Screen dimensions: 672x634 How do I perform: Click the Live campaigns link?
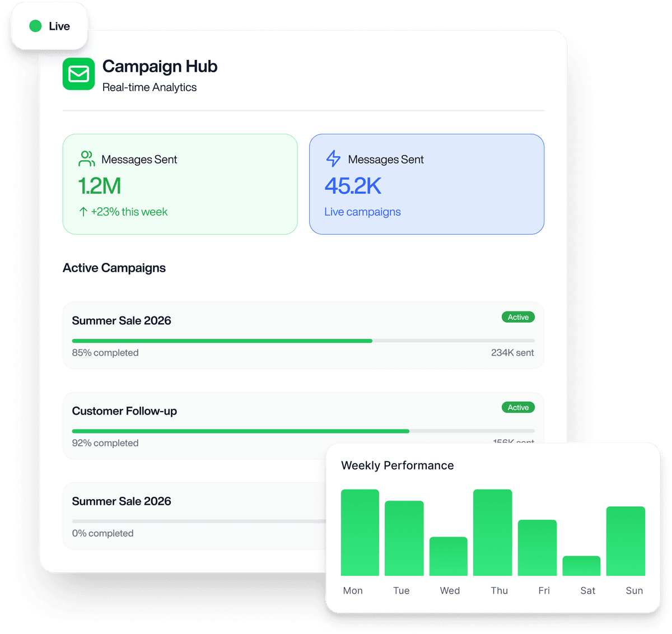click(x=362, y=212)
